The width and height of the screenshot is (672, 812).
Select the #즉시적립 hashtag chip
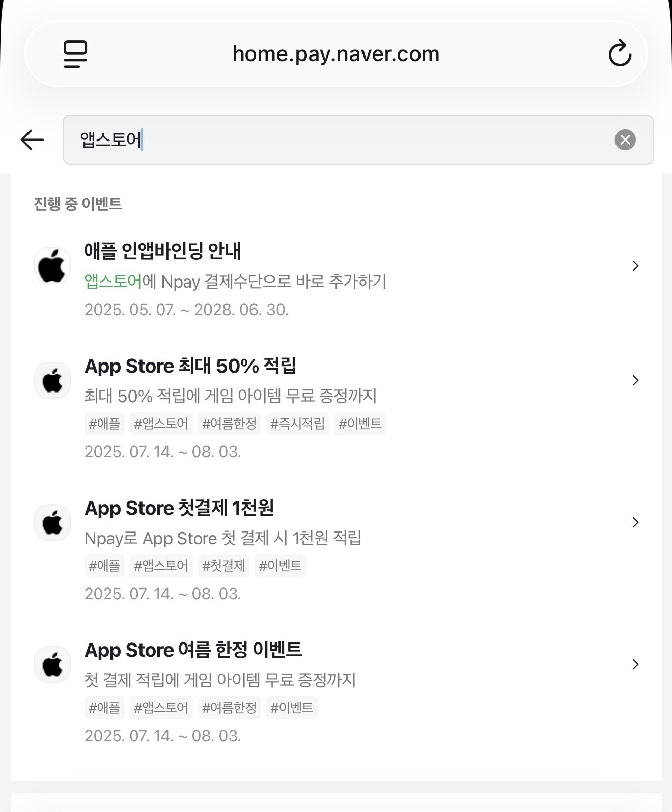tap(297, 424)
